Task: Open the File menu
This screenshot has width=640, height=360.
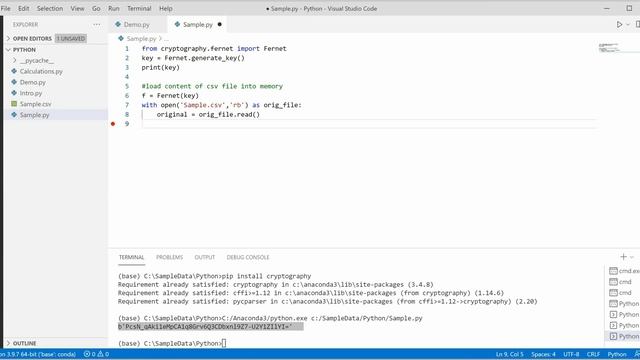Action: [x=5, y=9]
